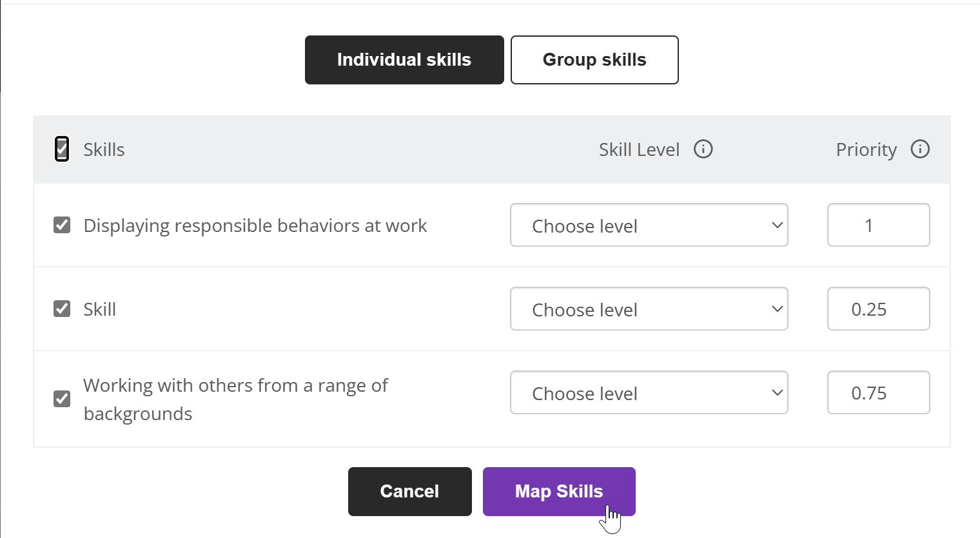
Task: Open level dropdown for Displaying responsible behaviors
Action: 649,225
